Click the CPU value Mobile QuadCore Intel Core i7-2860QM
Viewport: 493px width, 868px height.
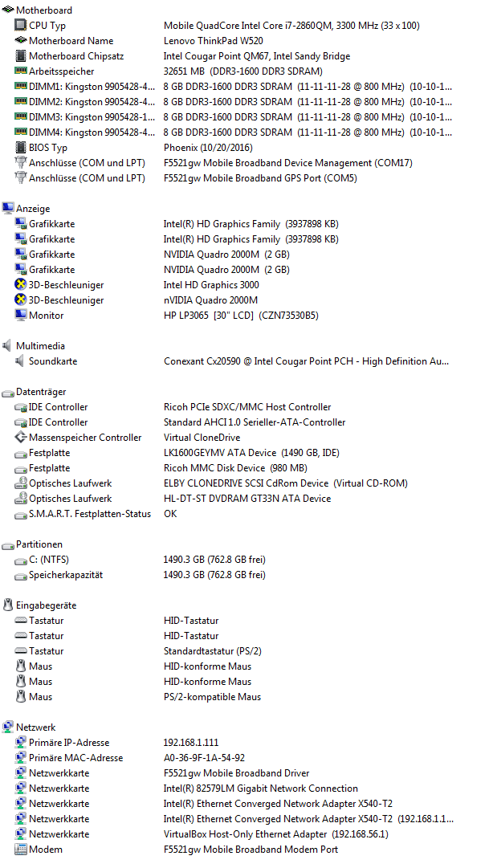[291, 26]
